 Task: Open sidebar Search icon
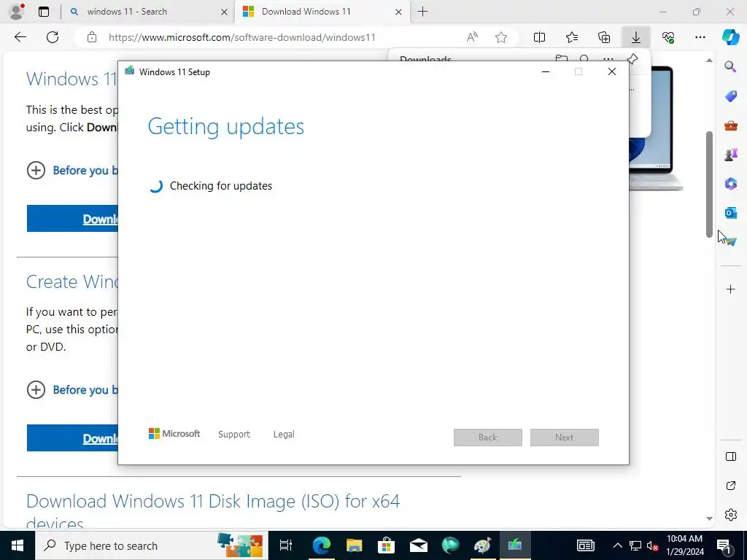point(730,66)
